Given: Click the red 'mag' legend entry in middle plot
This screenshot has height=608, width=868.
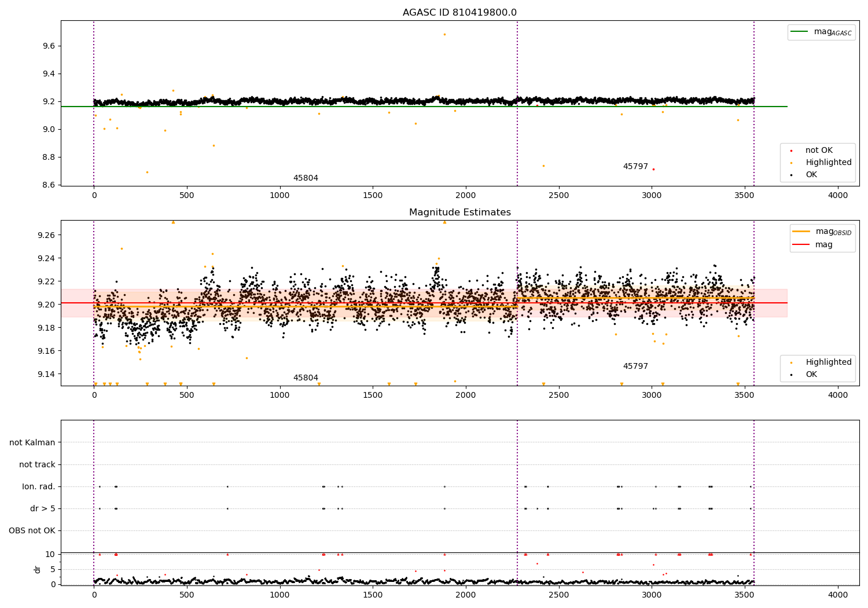Looking at the screenshot, I should pos(812,245).
